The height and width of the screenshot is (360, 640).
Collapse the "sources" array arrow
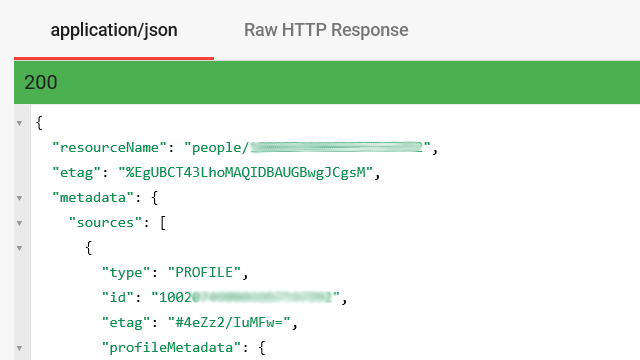(x=19, y=223)
